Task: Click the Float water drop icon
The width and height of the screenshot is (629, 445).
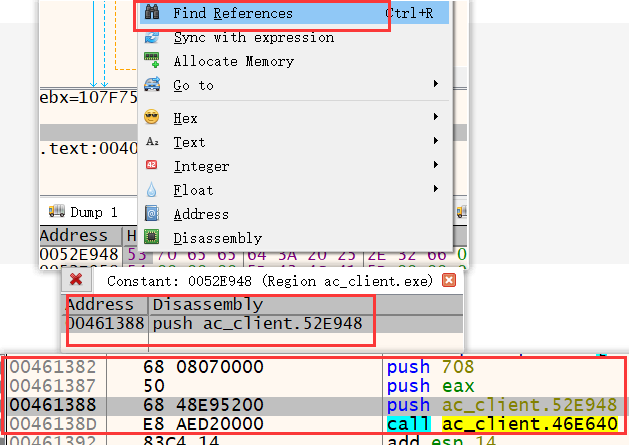Action: [152, 190]
